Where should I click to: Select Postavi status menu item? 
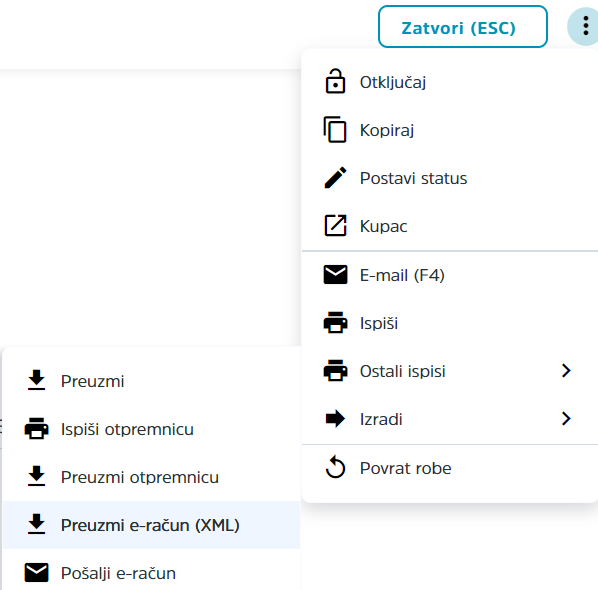coord(449,178)
